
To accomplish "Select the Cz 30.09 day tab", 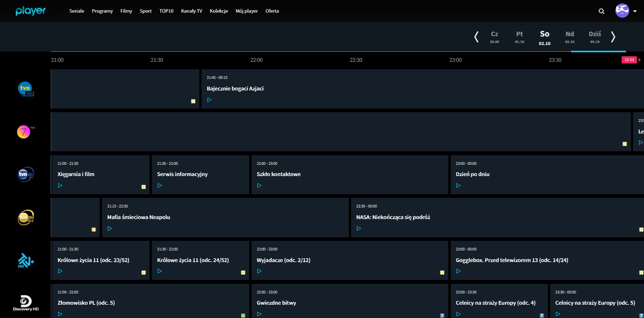I will tap(494, 37).
